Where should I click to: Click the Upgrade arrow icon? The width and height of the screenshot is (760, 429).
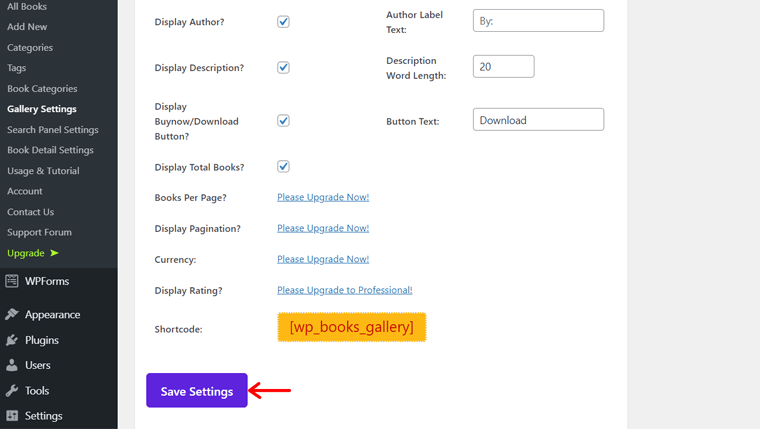54,253
